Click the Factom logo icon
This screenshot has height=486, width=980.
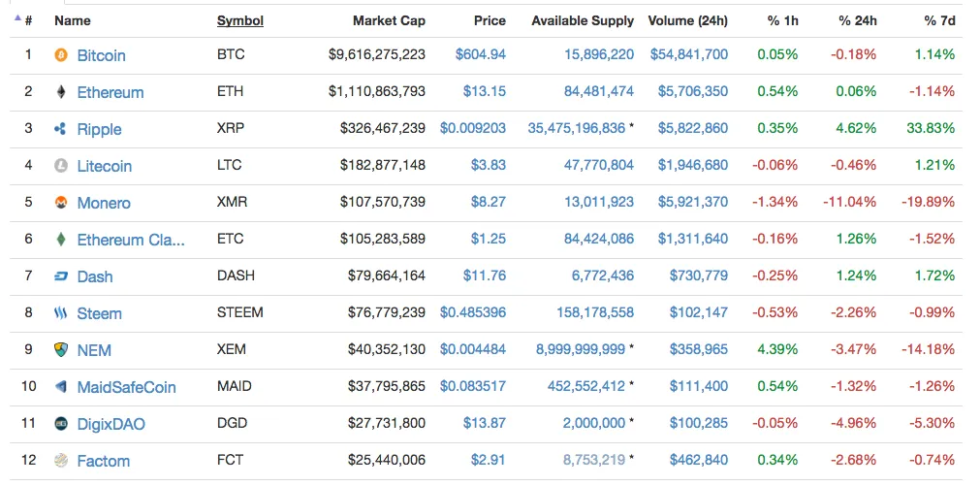[x=61, y=461]
